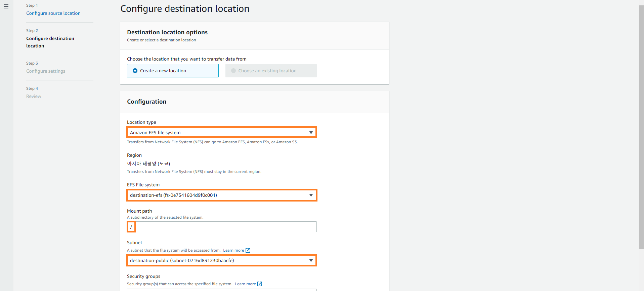Click the page vertical scrollbar

(x=641, y=127)
